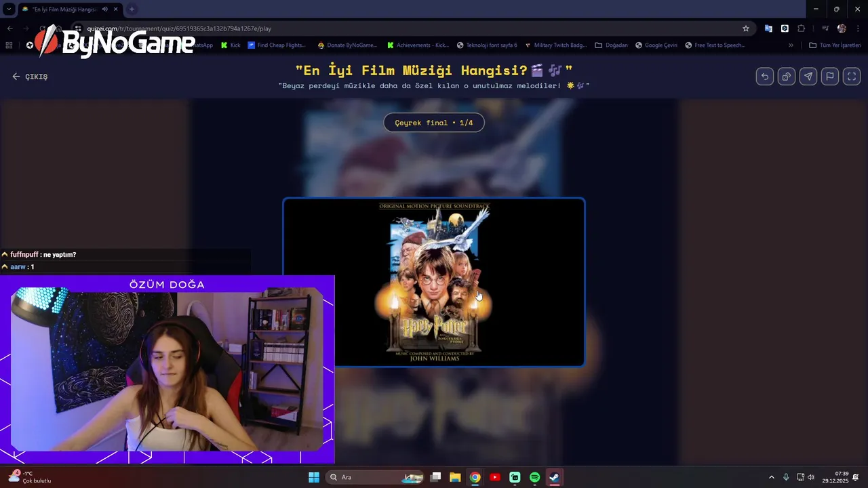The height and width of the screenshot is (488, 868).
Task: Click the tray microphone icon
Action: (786, 477)
